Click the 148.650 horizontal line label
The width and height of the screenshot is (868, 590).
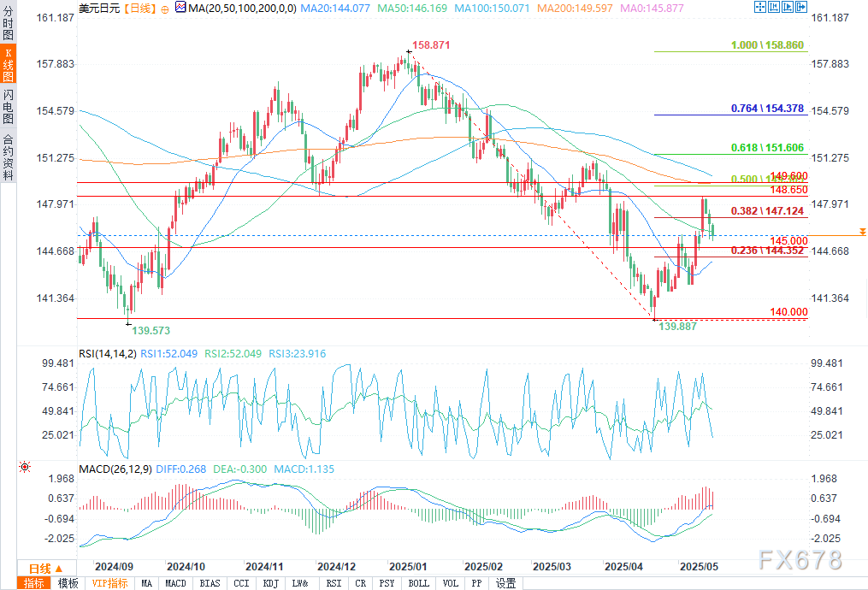coord(788,190)
